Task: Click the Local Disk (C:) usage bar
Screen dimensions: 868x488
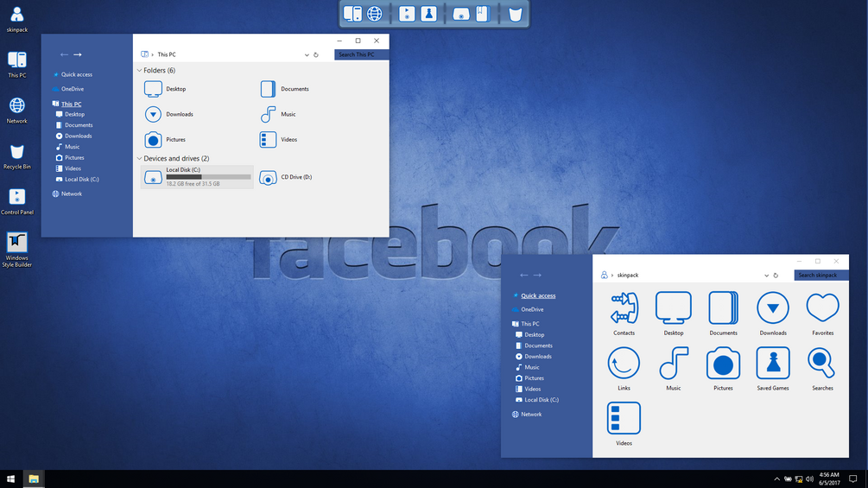Action: point(208,177)
